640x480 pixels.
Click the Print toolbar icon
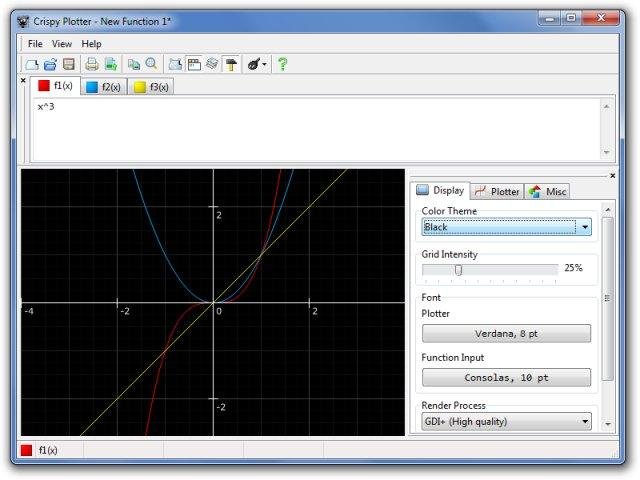[x=92, y=65]
